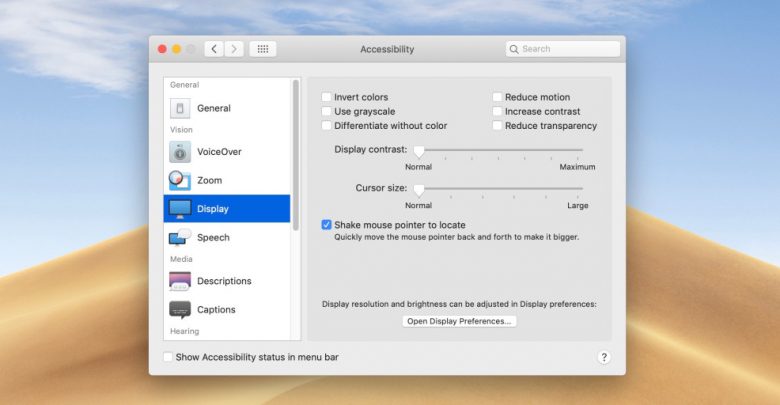Show all preferences with the grid icon
The image size is (780, 405).
coord(263,49)
